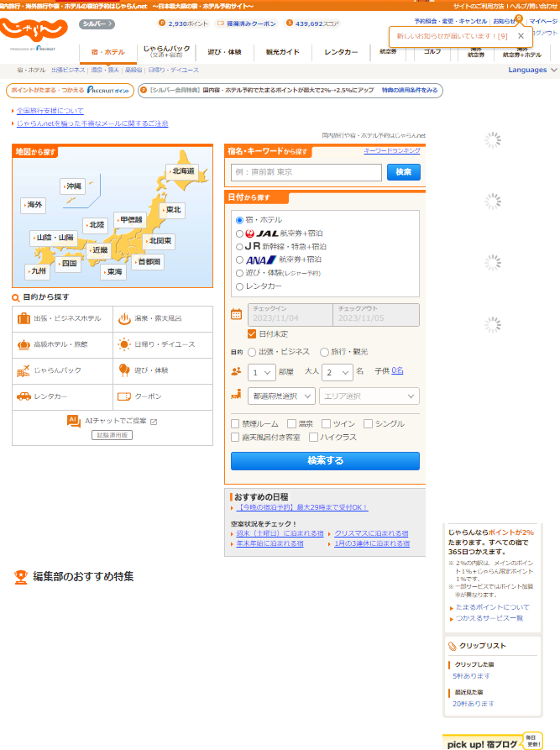Open the キーワードランキング link
560x750 pixels.
pyautogui.click(x=392, y=150)
